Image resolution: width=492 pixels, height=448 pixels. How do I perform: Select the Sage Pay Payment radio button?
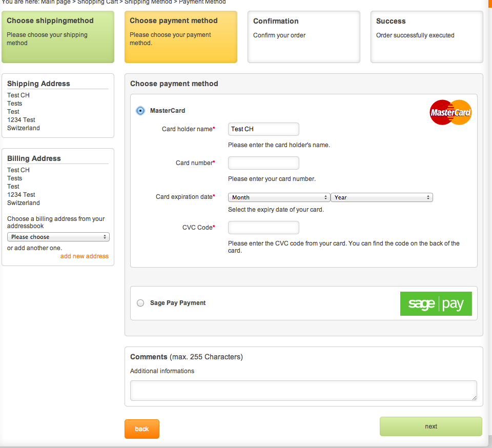140,303
